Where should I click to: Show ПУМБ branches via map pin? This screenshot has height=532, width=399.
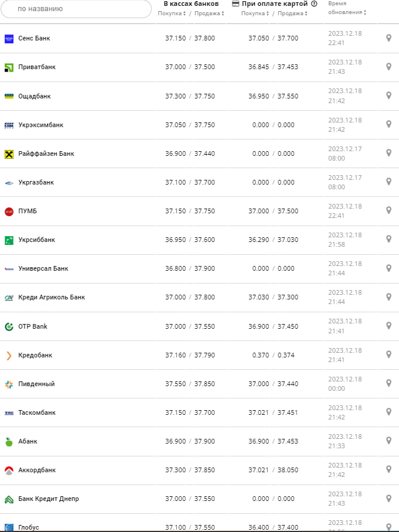click(388, 211)
